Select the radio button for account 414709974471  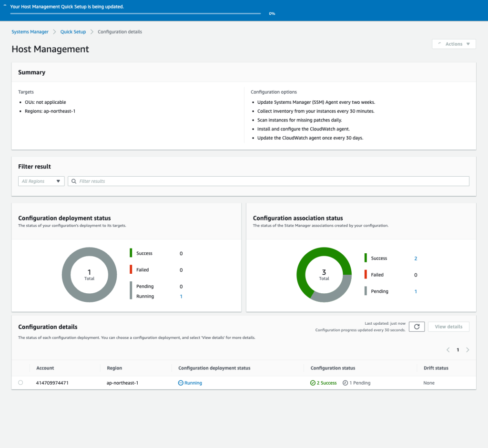pos(20,383)
